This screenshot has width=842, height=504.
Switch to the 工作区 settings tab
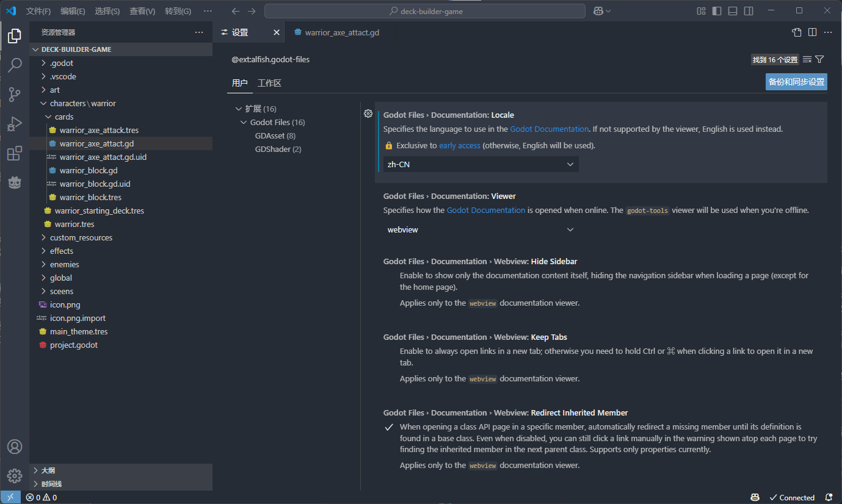click(269, 83)
